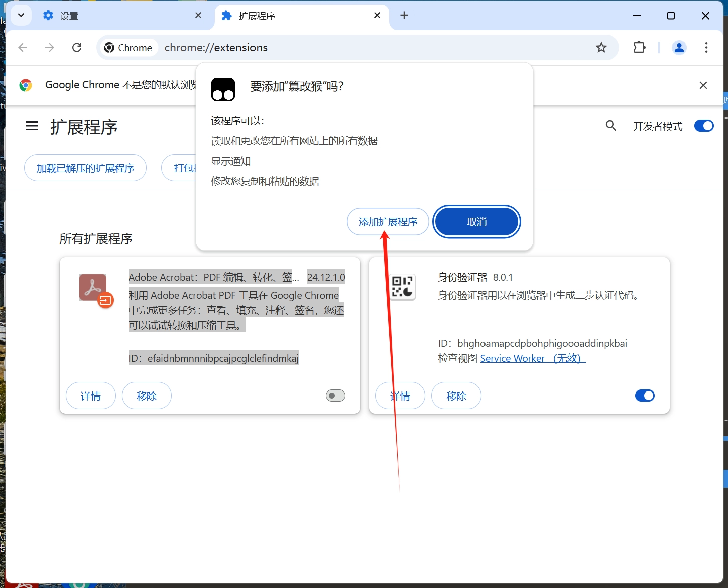The height and width of the screenshot is (588, 728).
Task: Go forward to next page
Action: [50, 47]
